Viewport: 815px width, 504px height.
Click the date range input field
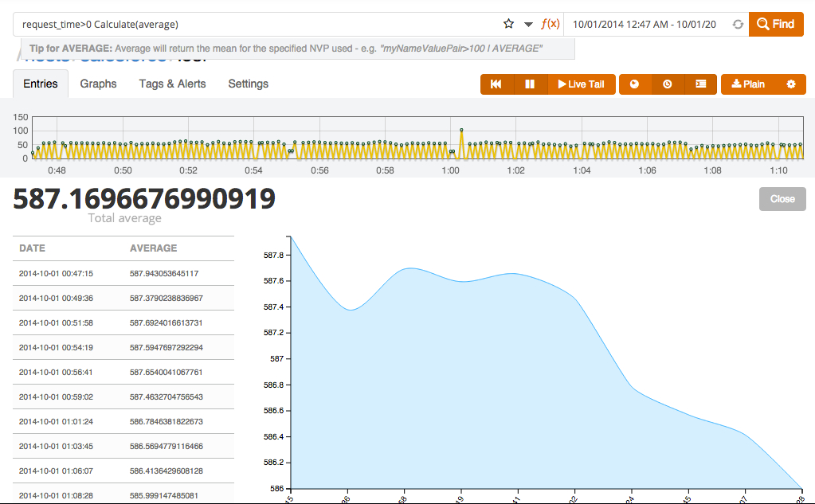point(644,24)
